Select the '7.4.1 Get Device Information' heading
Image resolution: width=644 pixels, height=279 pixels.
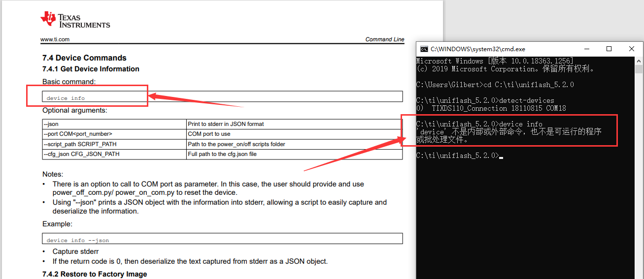91,69
